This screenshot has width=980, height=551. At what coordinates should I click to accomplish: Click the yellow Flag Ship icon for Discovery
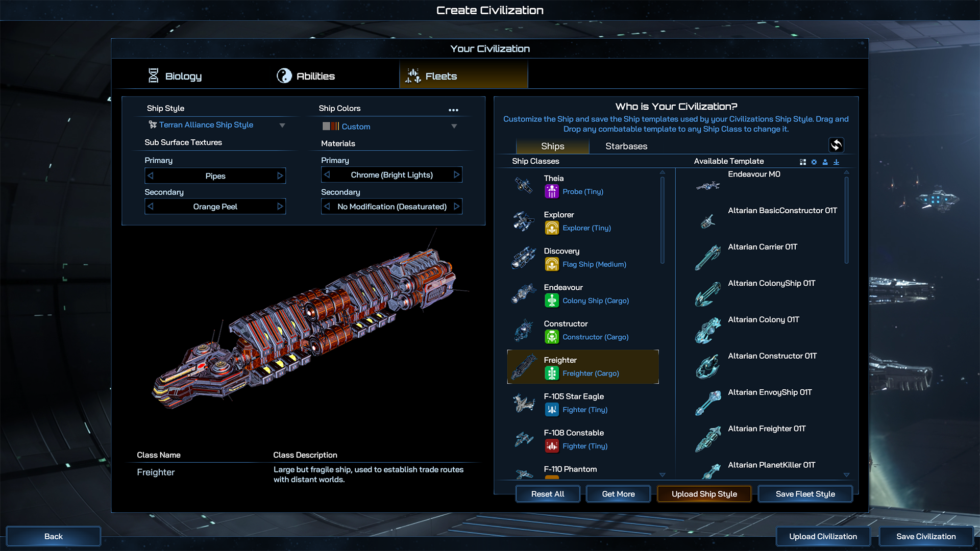tap(552, 264)
